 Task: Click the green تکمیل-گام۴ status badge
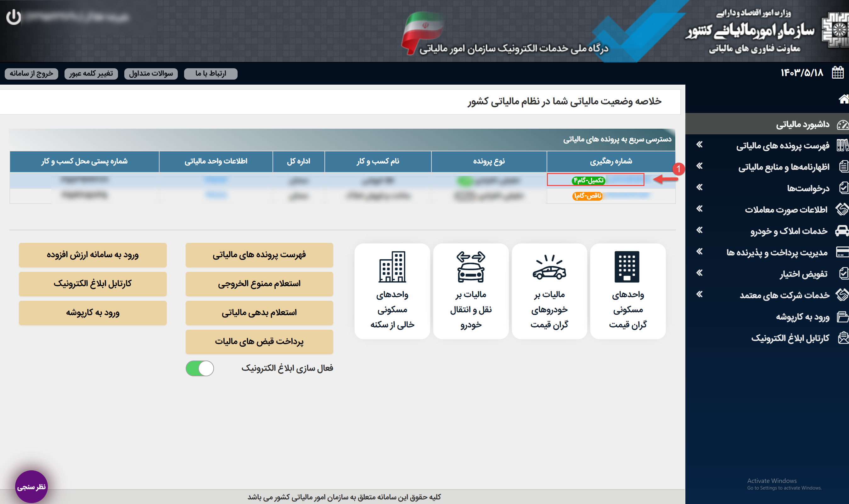pos(588,180)
